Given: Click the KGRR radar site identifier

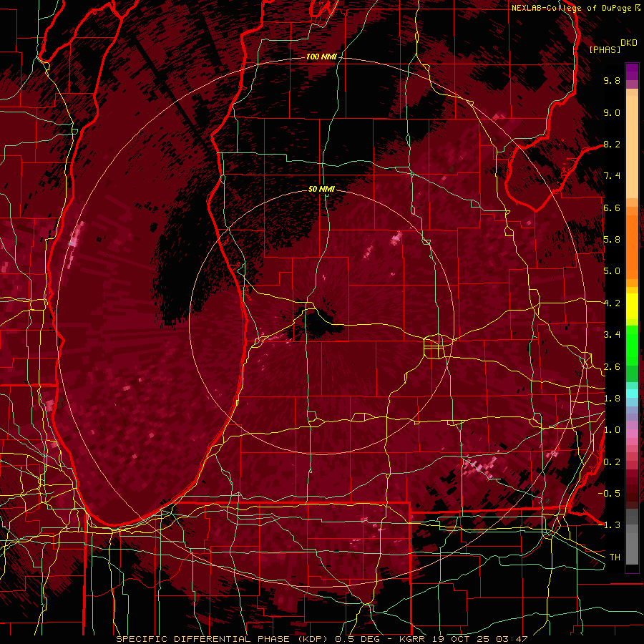Looking at the screenshot, I should pos(413,639).
